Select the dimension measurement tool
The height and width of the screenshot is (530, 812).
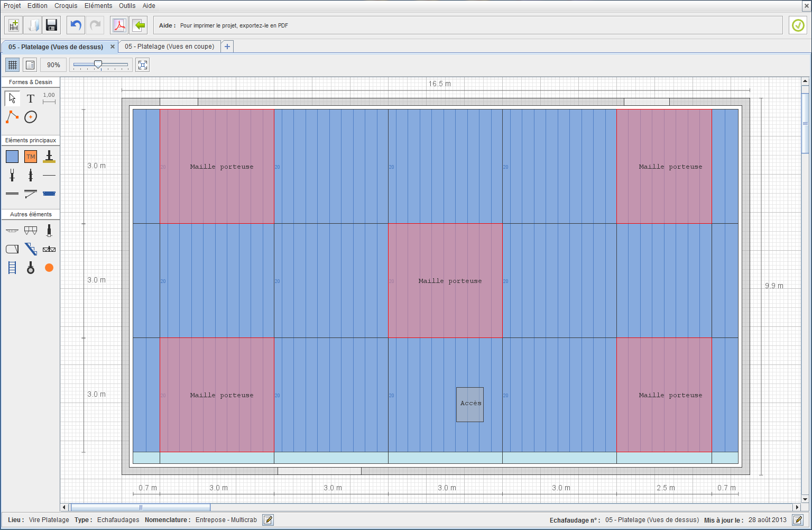[49, 98]
